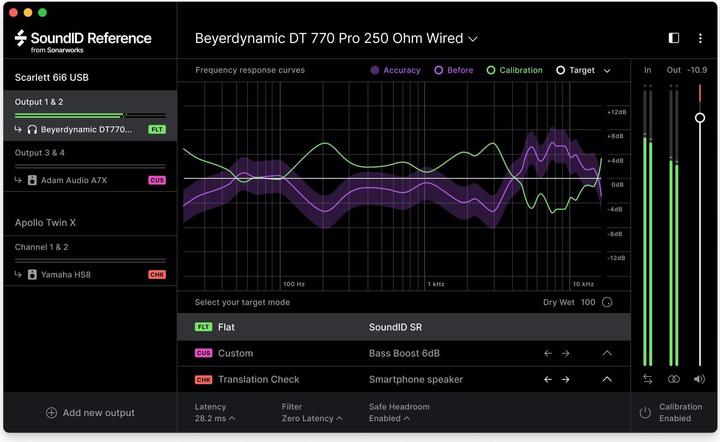Image resolution: width=720 pixels, height=442 pixels.
Task: Toggle the Before curve visibility
Action: (454, 70)
